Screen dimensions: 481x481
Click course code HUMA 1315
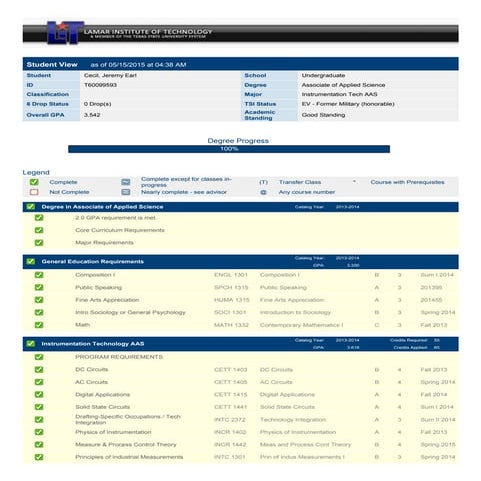tap(232, 300)
